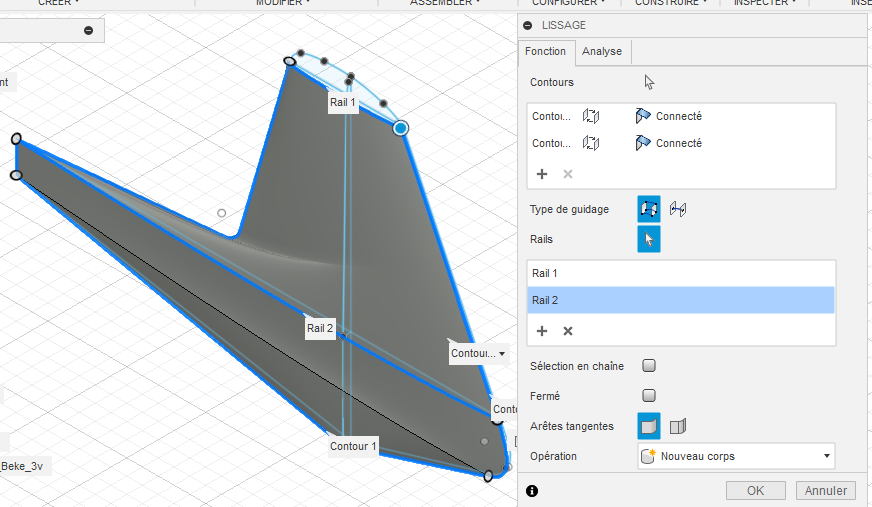Select the second Contour row label
Screen dimensions: 872x507
(551, 143)
